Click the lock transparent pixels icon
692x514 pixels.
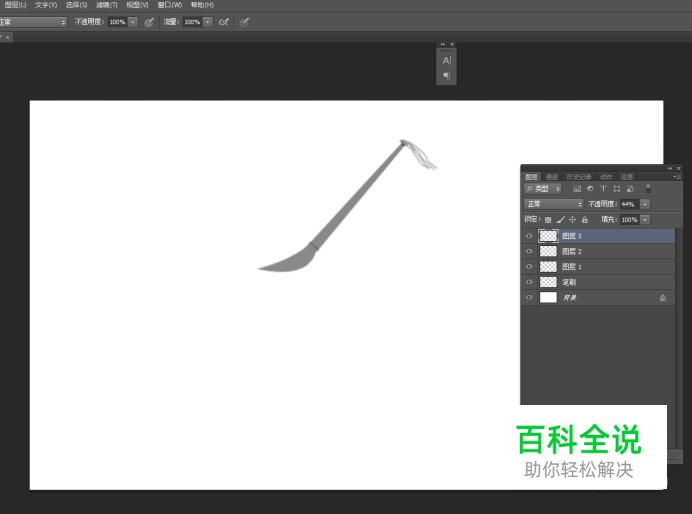point(548,219)
